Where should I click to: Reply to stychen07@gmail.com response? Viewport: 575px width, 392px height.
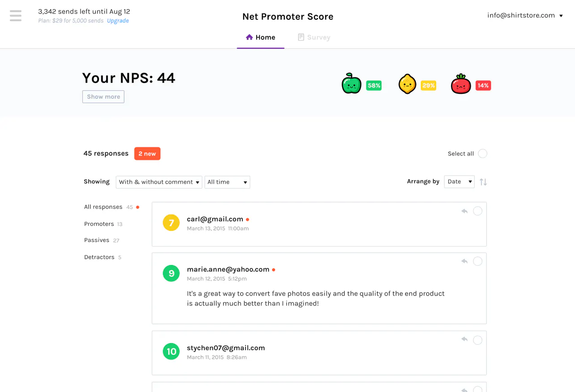click(464, 339)
